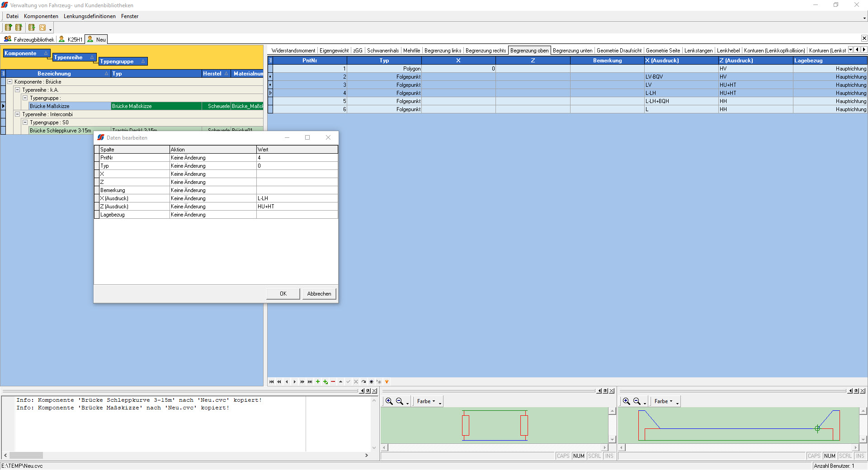Open the Lenkungsdefinitionen menu
This screenshot has height=470, width=868.
click(x=90, y=16)
